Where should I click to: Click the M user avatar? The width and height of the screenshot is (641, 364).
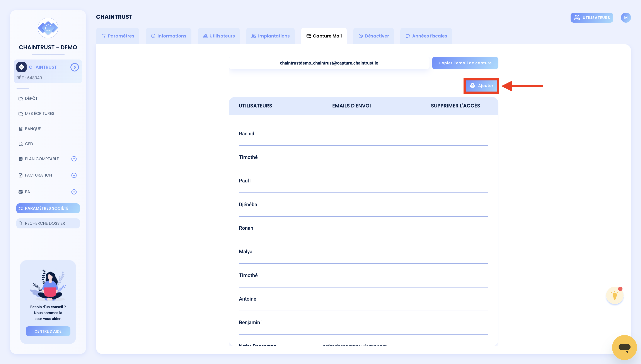point(626,18)
